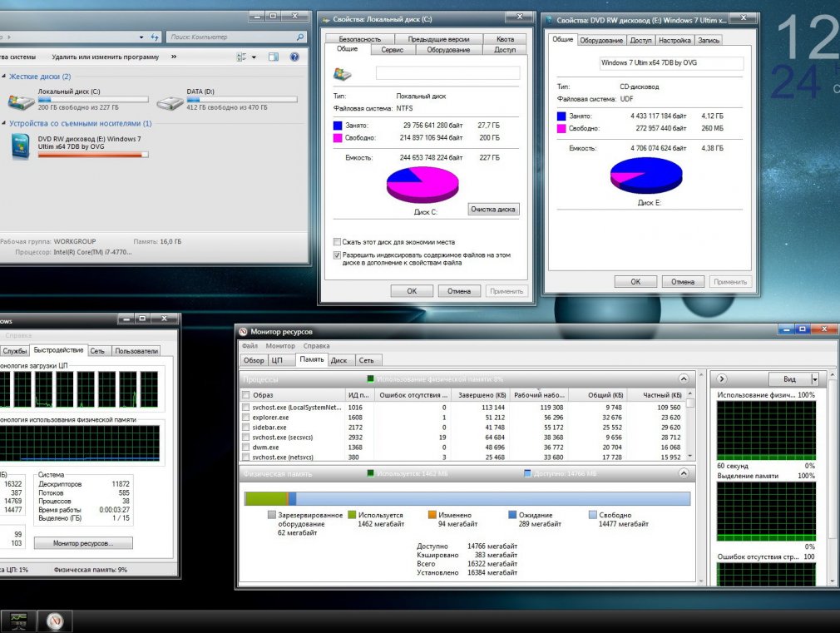Click the blue Занято swatch in DVD properties
The height and width of the screenshot is (633, 840).
561,116
